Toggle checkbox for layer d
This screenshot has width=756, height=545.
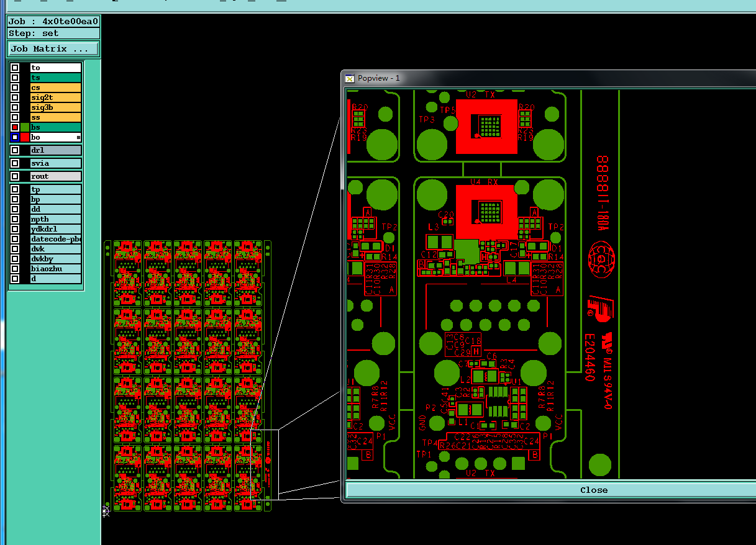coord(15,279)
